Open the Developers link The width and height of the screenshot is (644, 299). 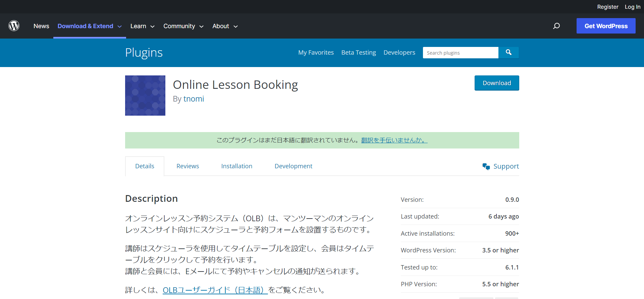(x=399, y=52)
